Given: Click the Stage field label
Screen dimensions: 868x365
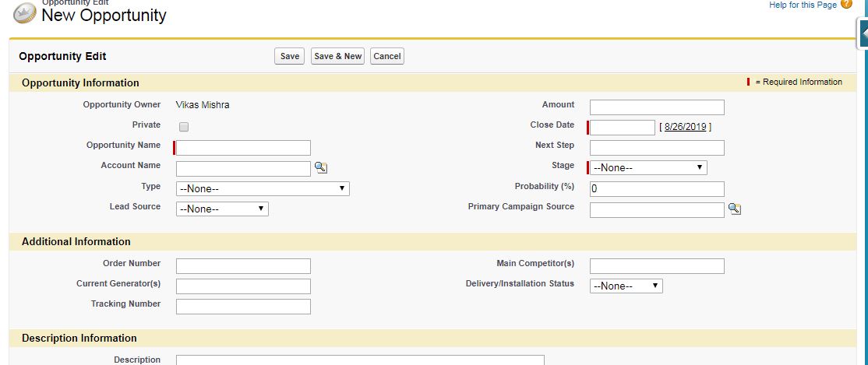Looking at the screenshot, I should click(x=563, y=165).
